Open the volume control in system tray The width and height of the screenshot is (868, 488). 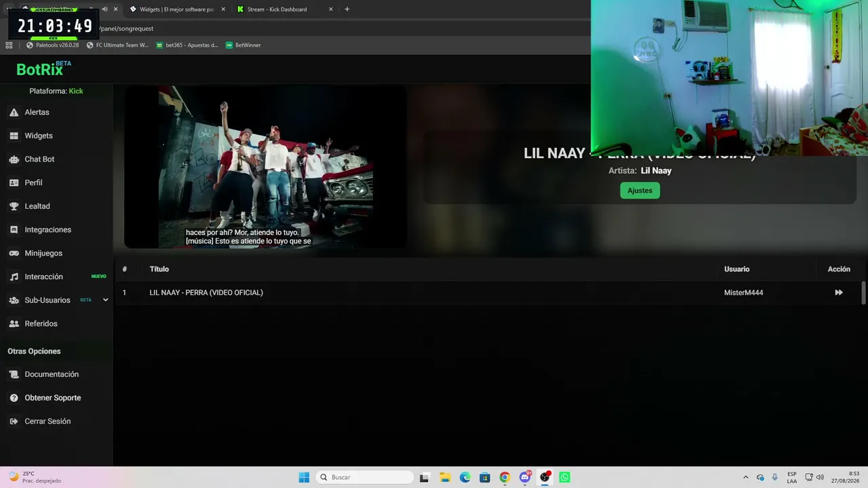820,477
